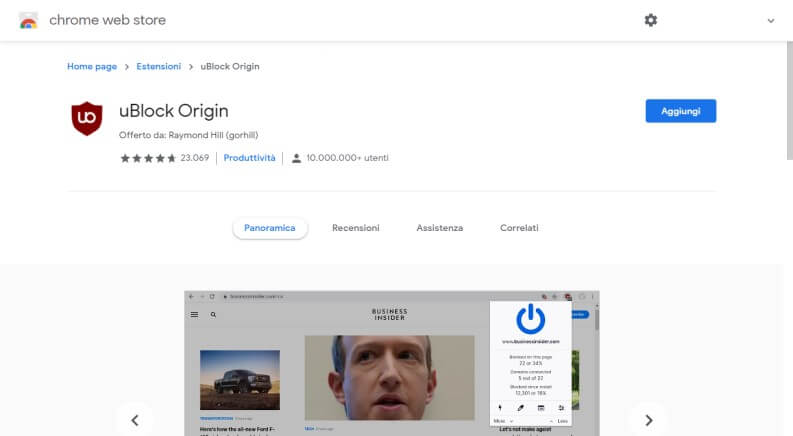Click the Chrome Web Store rainbow logo

[28, 20]
